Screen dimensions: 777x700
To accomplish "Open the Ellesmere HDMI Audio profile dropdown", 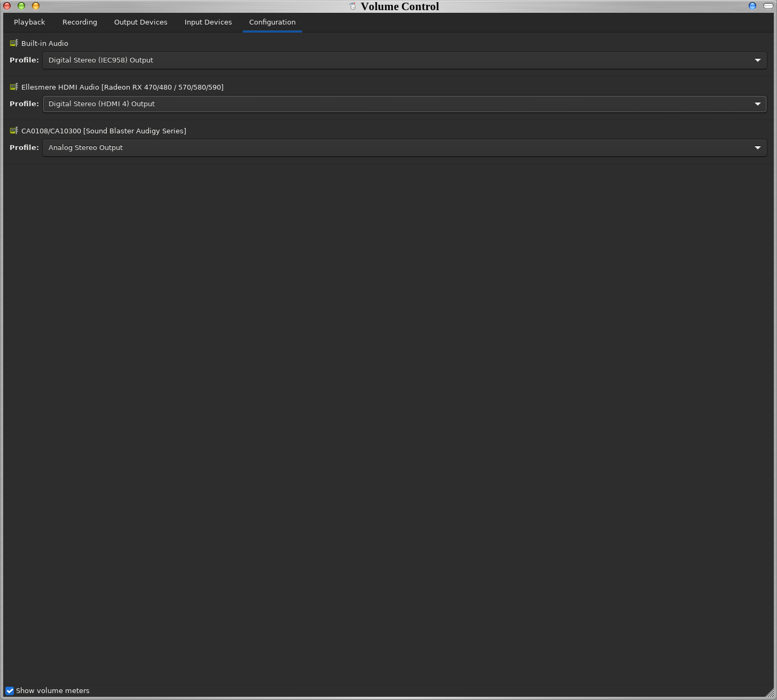I will click(x=405, y=104).
